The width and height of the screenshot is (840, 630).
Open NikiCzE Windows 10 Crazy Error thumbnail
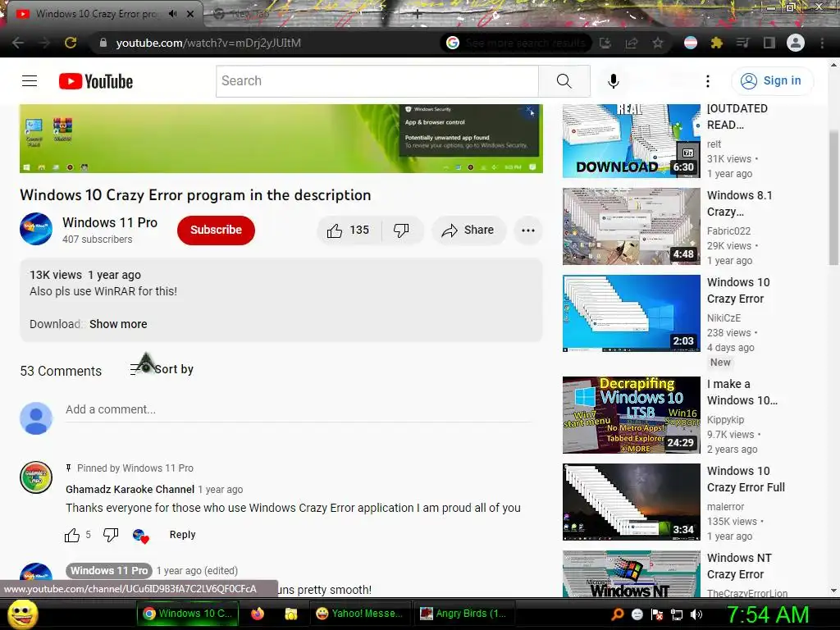tap(631, 313)
